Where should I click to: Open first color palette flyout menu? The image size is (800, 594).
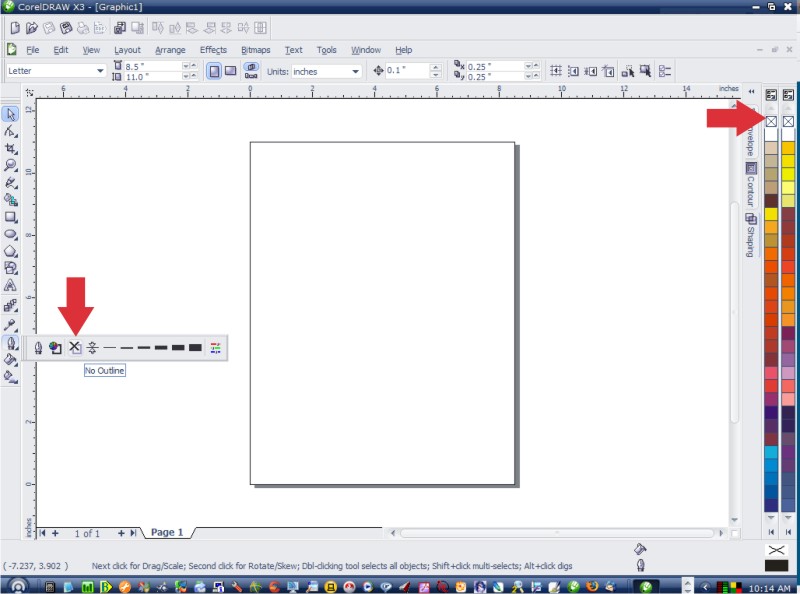tap(771, 95)
